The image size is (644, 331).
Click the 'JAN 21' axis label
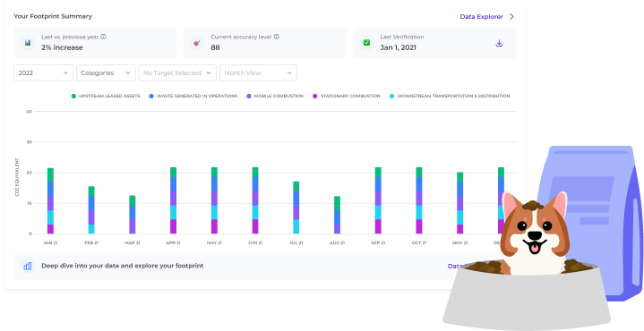point(50,242)
